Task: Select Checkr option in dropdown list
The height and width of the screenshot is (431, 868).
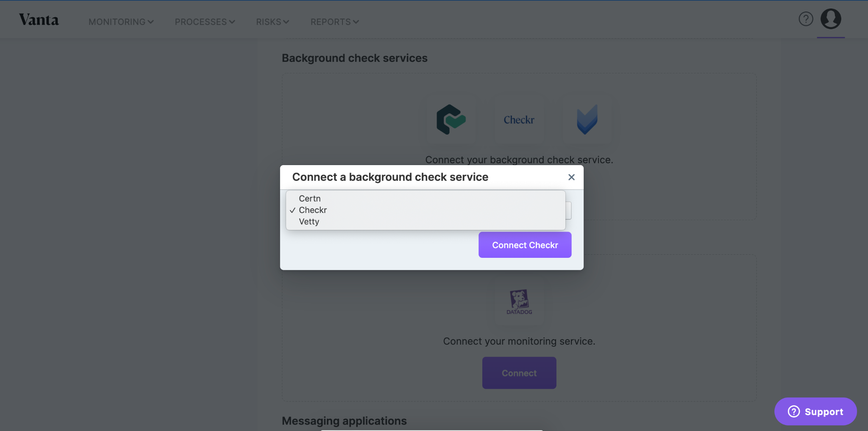Action: pos(426,210)
